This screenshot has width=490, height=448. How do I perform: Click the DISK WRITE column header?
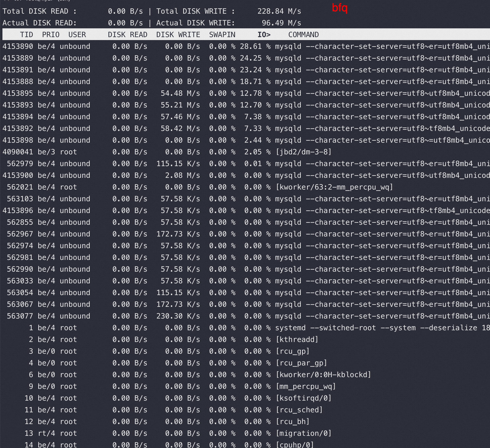click(178, 35)
